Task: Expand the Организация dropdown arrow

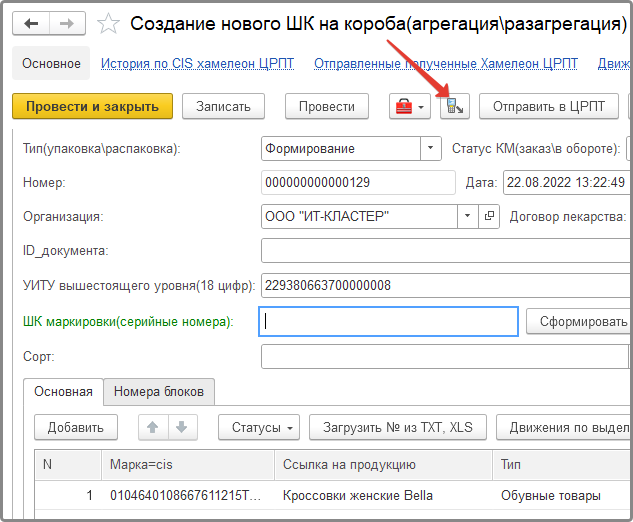Action: [x=467, y=216]
